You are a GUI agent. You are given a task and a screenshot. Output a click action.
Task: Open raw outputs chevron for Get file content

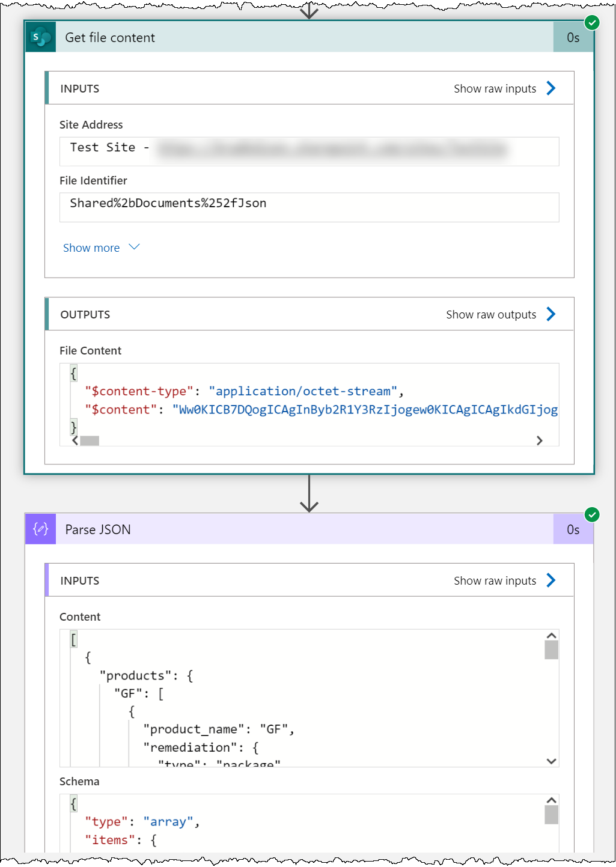click(x=551, y=314)
